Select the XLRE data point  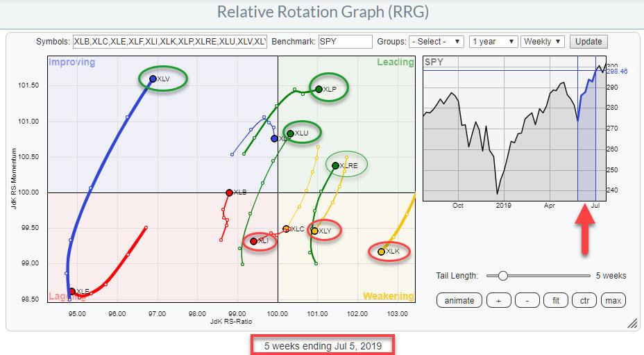click(336, 165)
